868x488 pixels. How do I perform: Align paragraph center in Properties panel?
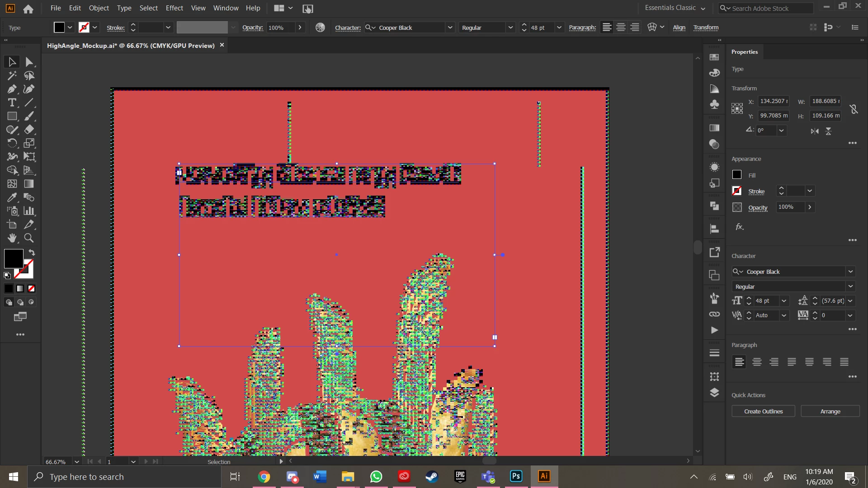[757, 362]
